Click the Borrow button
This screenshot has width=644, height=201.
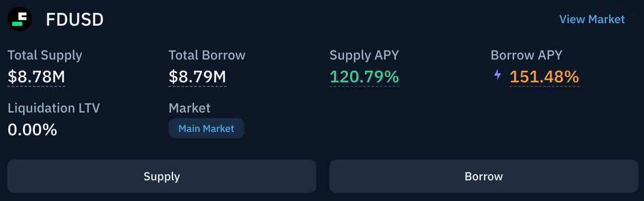click(484, 176)
